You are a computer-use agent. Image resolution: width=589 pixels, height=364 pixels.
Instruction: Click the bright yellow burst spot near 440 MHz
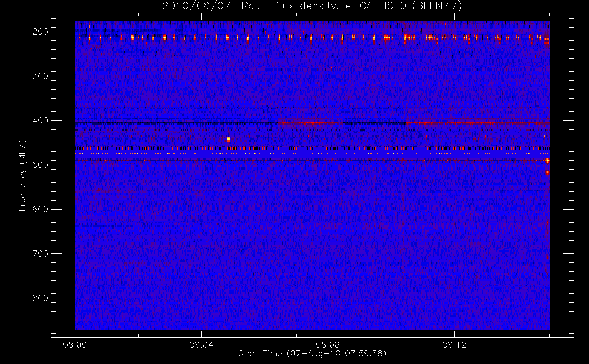click(x=228, y=139)
